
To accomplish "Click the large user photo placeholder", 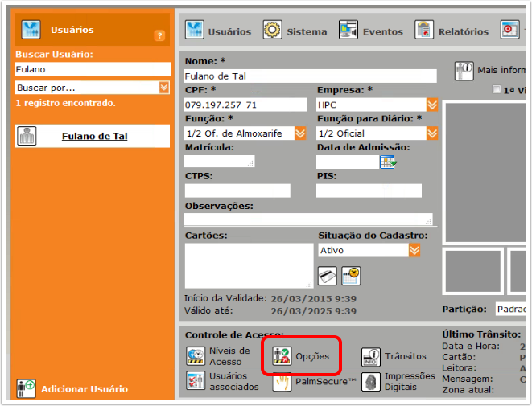I will 486,172.
